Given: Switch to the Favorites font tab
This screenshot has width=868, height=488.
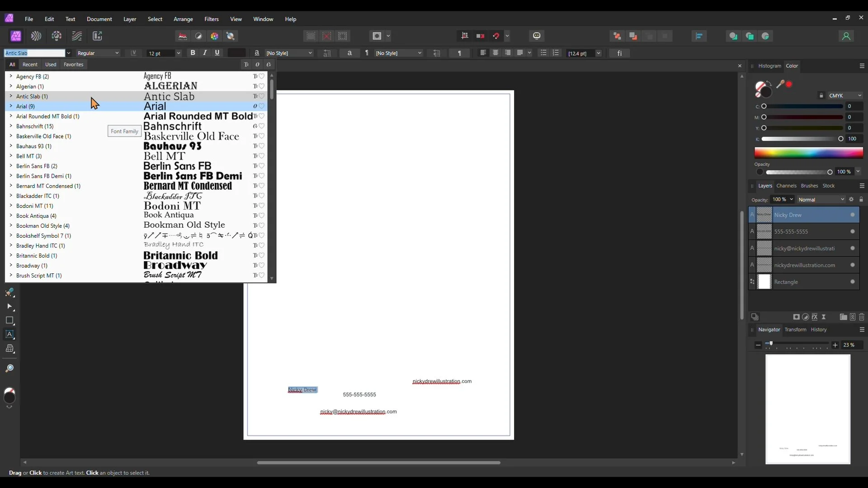Looking at the screenshot, I should [73, 65].
